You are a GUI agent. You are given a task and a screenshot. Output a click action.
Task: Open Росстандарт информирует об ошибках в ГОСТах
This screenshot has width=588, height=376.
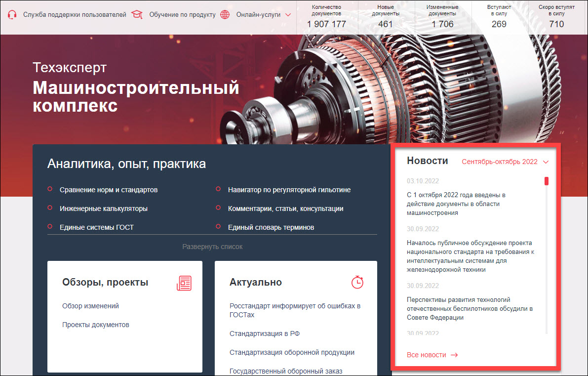[x=295, y=310]
